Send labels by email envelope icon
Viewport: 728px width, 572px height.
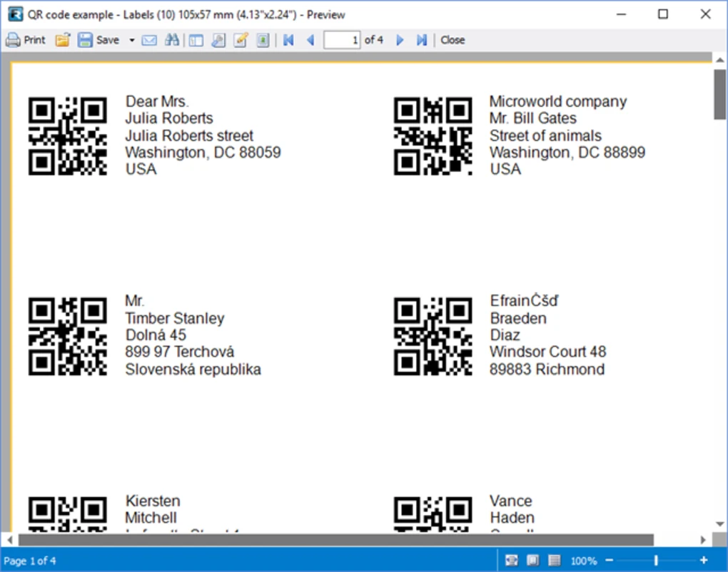[x=149, y=40]
